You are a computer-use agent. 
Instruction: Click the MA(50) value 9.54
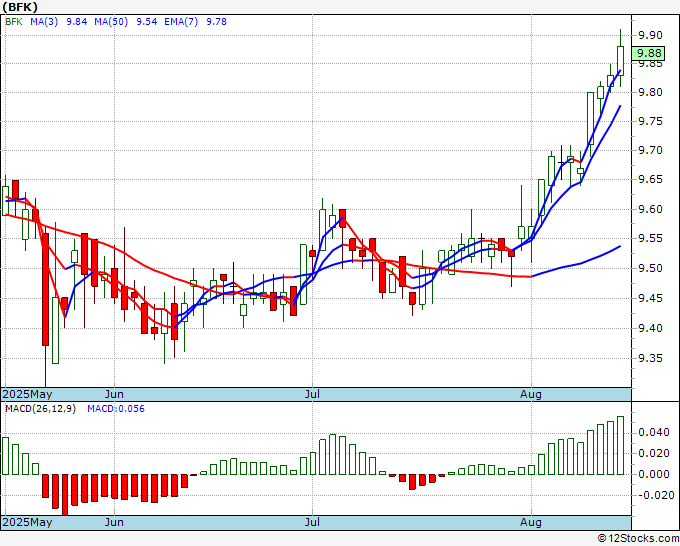pos(147,22)
